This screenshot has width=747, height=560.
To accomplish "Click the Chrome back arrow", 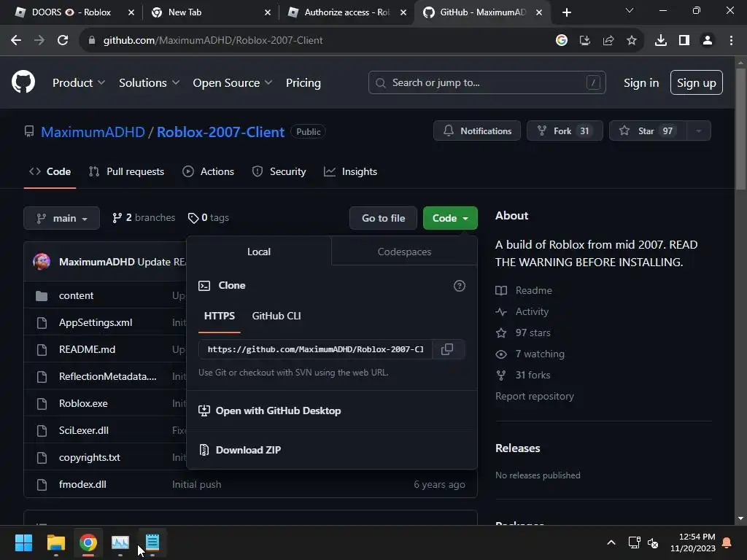I will [16, 41].
